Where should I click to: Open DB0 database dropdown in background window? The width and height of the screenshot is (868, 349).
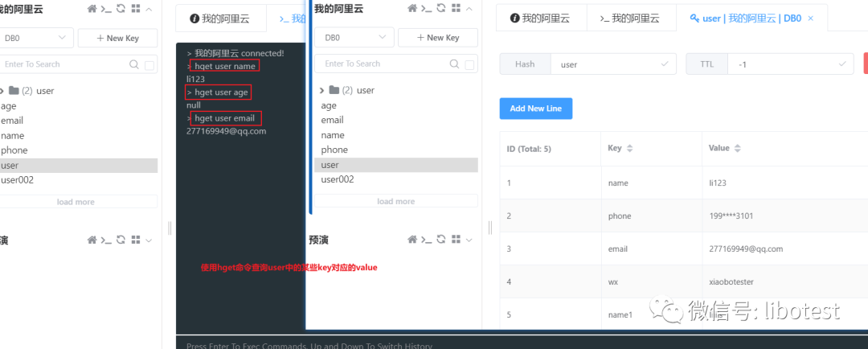tap(36, 39)
